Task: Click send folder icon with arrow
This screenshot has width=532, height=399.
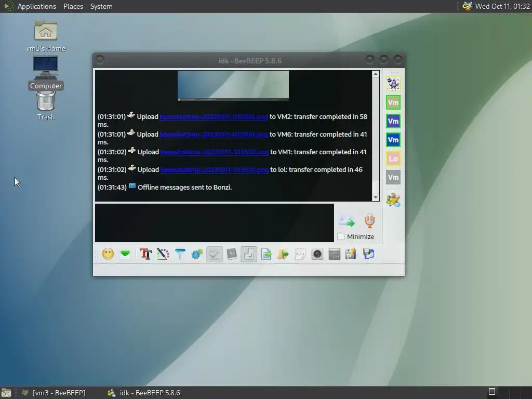Action: tap(283, 254)
